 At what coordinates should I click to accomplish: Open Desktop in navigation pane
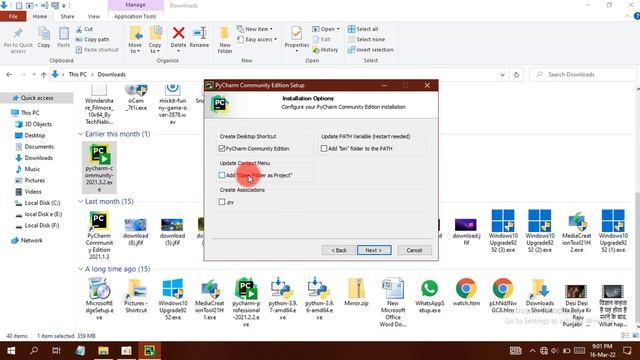(34, 136)
